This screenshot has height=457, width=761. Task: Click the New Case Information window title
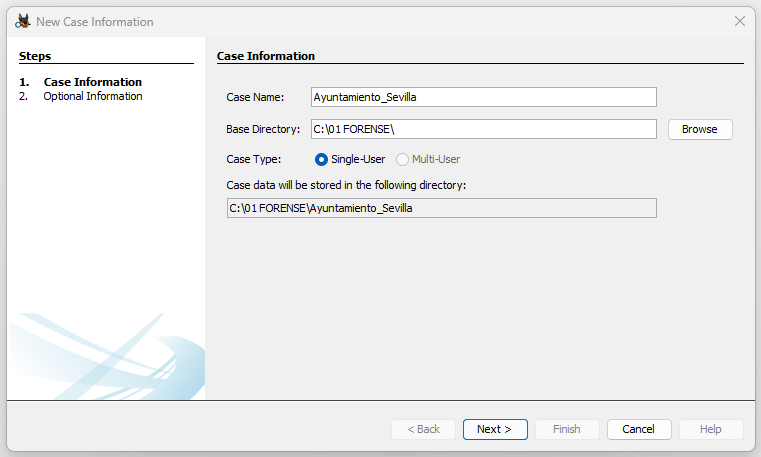pos(95,22)
